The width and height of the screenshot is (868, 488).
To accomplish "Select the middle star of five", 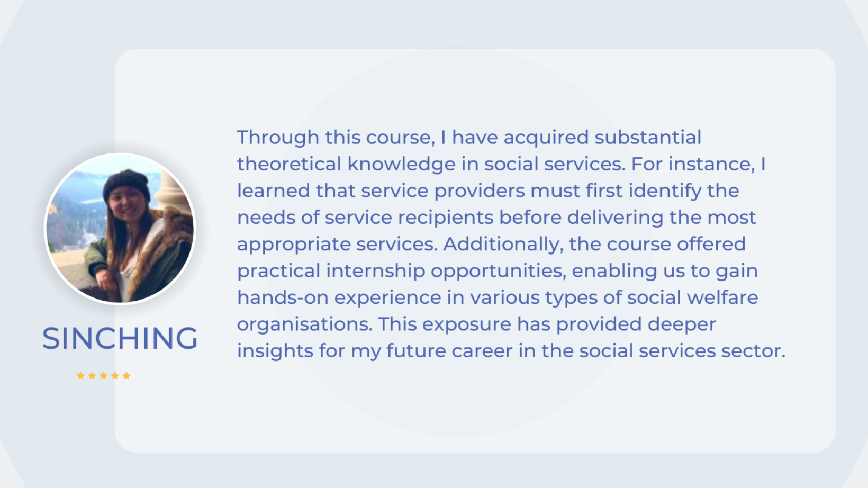I will [x=104, y=376].
